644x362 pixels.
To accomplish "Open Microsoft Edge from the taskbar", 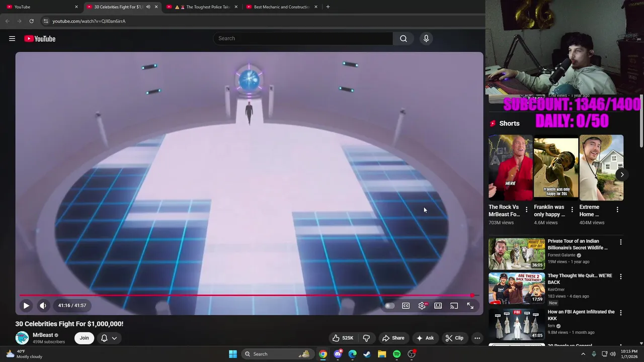I will 352,354.
